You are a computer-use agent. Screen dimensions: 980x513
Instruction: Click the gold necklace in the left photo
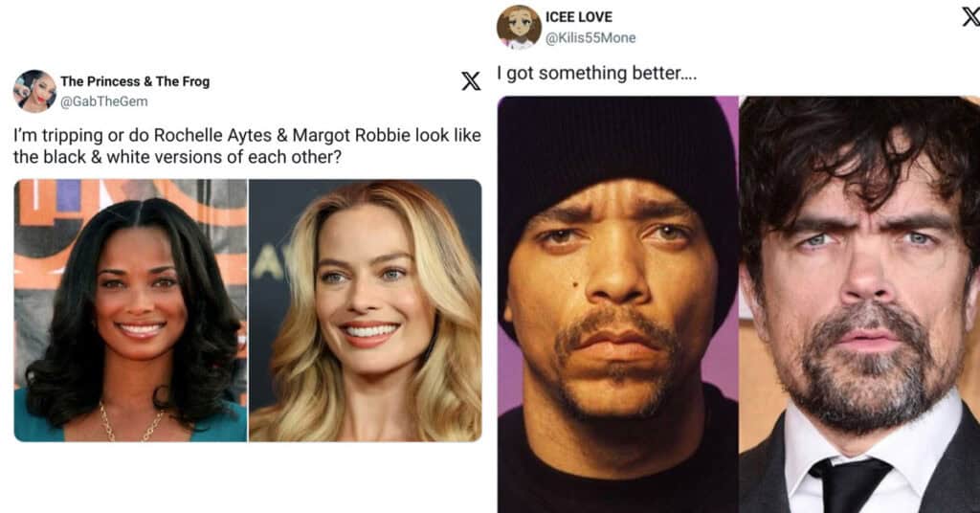(x=131, y=422)
